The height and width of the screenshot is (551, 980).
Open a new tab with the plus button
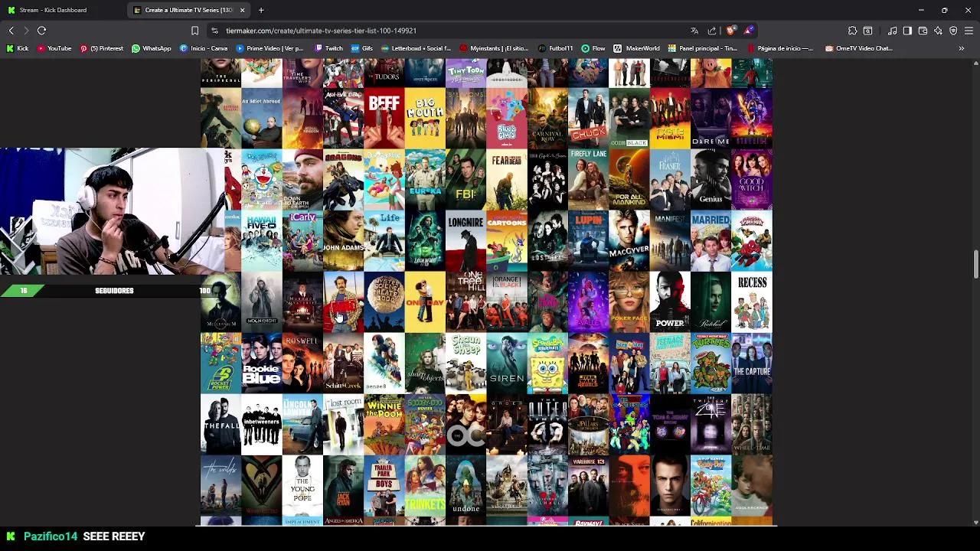click(x=261, y=10)
